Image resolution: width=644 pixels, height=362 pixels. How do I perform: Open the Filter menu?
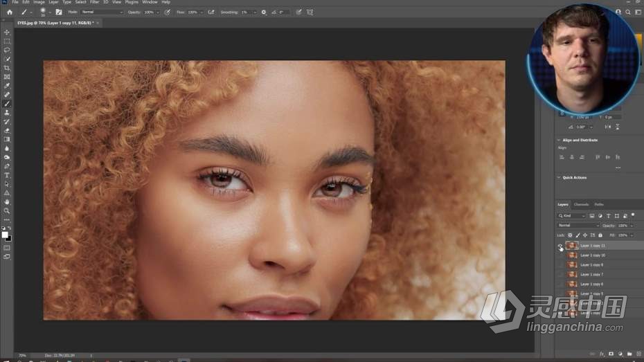point(94,2)
